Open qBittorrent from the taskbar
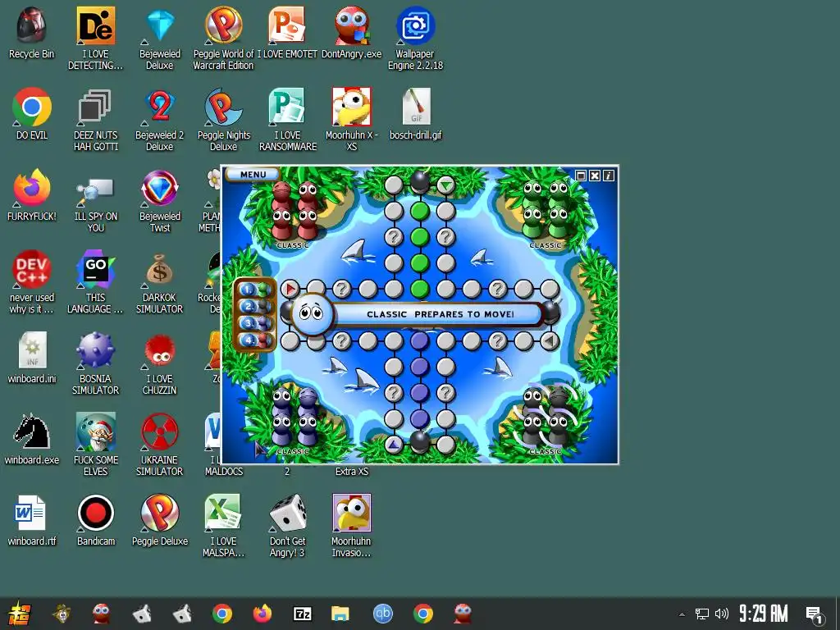Screen dimensions: 840x630 click(x=382, y=614)
